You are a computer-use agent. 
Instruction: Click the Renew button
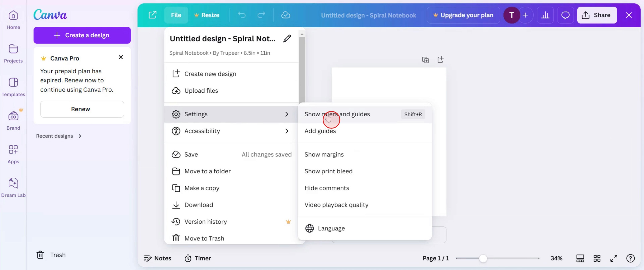pos(82,109)
